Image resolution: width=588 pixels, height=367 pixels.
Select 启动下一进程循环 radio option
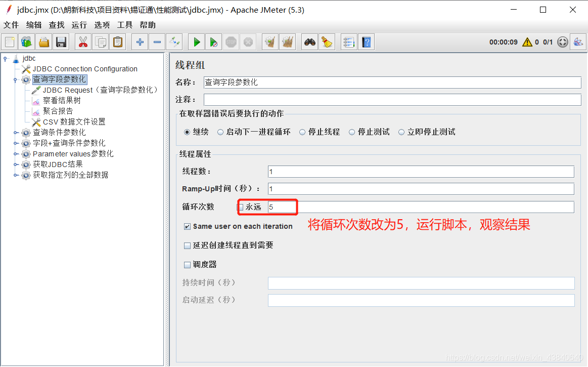(x=220, y=132)
